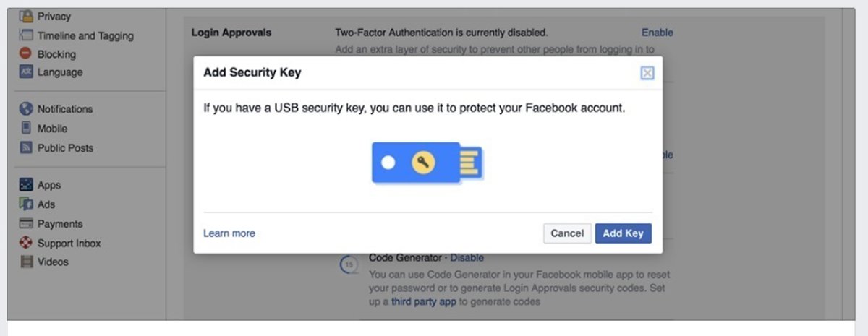Click the Public Posts feed icon

pos(26,148)
